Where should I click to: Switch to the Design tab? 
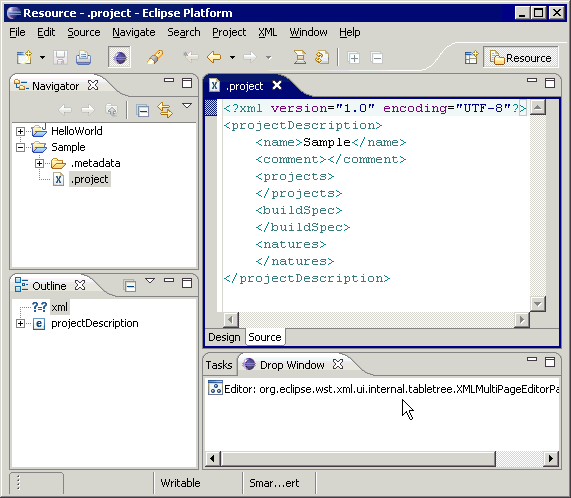coord(224,337)
